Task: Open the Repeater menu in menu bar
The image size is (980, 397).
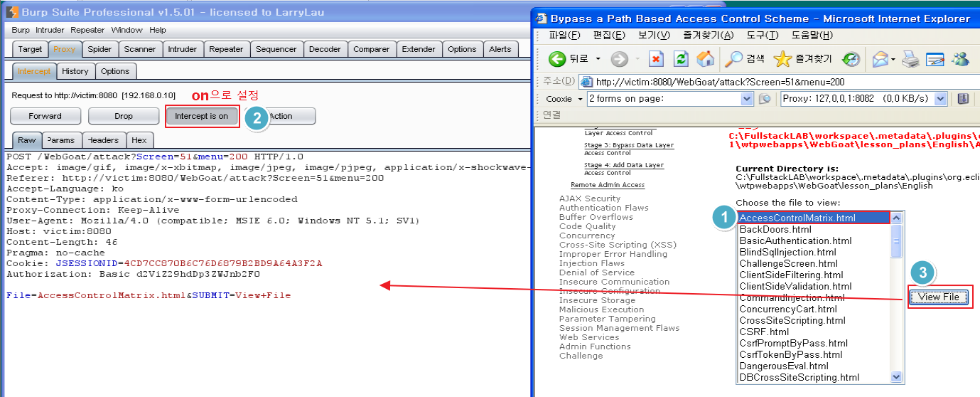Action: [x=87, y=30]
